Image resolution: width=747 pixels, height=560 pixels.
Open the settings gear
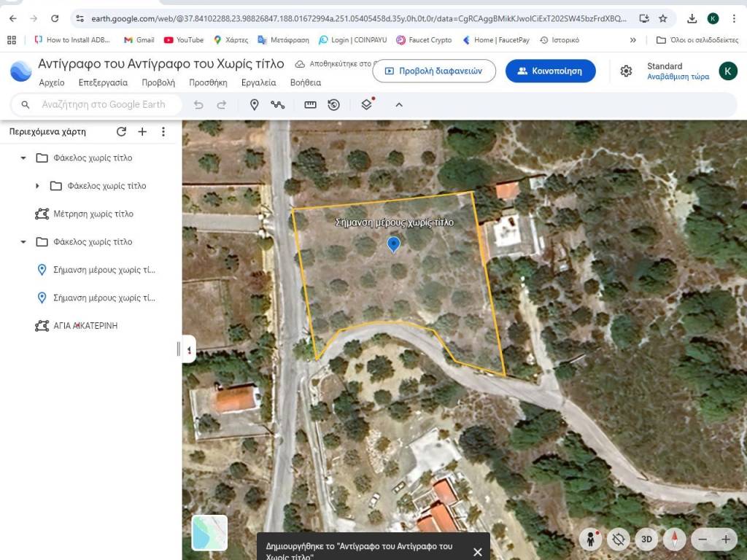pos(626,71)
